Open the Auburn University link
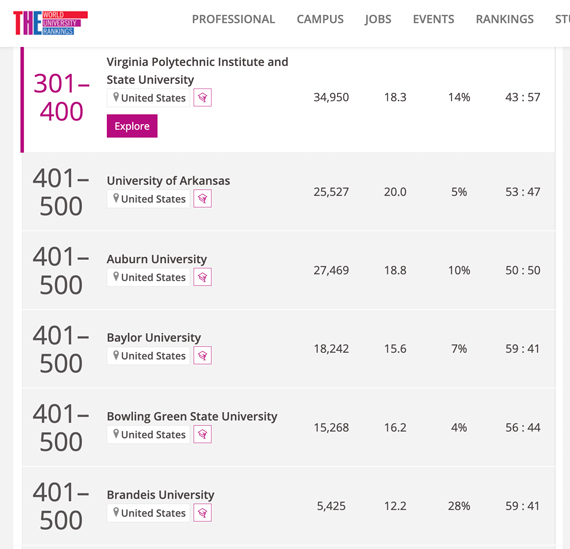Viewport: 570px width, 549px height. coord(157,259)
